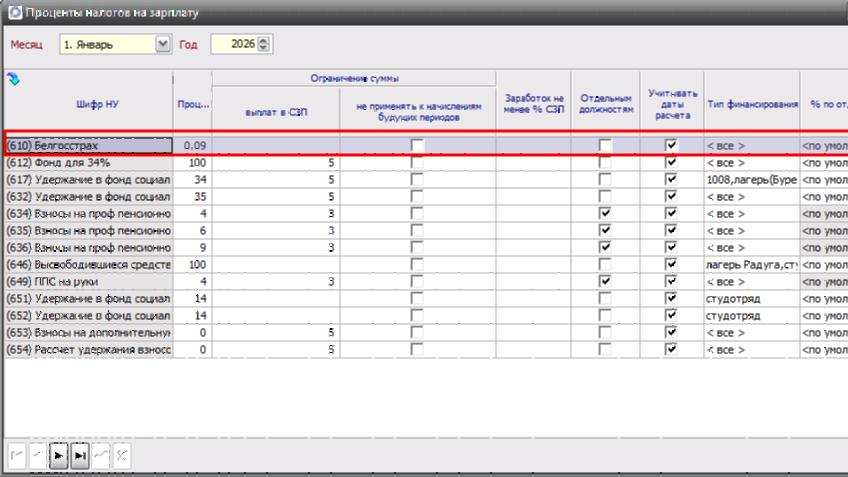This screenshot has height=477, width=848.
Task: Click the percent cell 0.09 for Белгосстрах
Action: [191, 145]
